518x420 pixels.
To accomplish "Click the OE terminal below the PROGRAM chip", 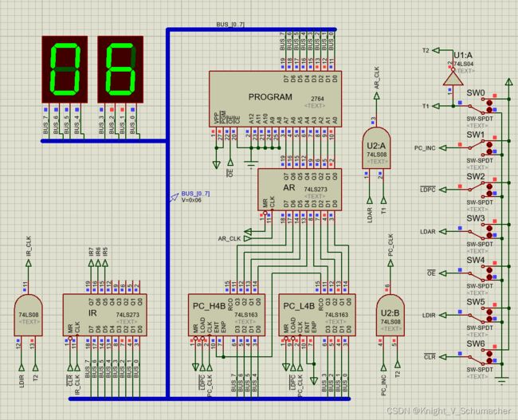I will coord(230,163).
